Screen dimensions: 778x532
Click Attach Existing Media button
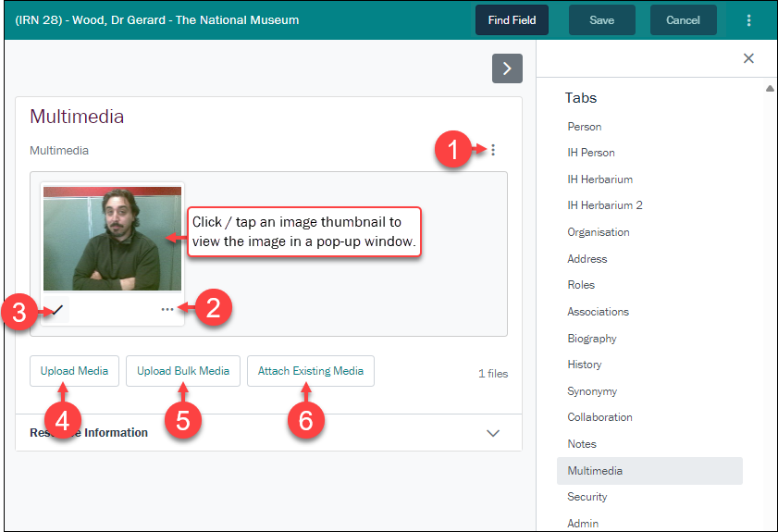pyautogui.click(x=311, y=371)
